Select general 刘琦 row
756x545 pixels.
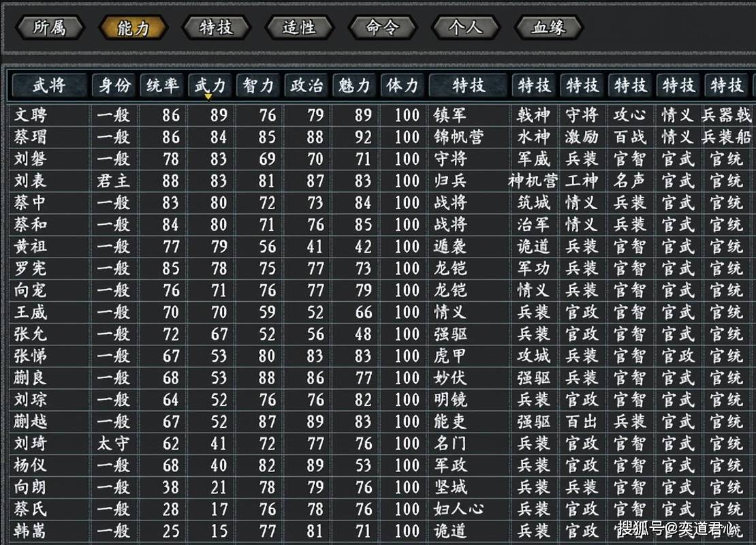point(381,443)
